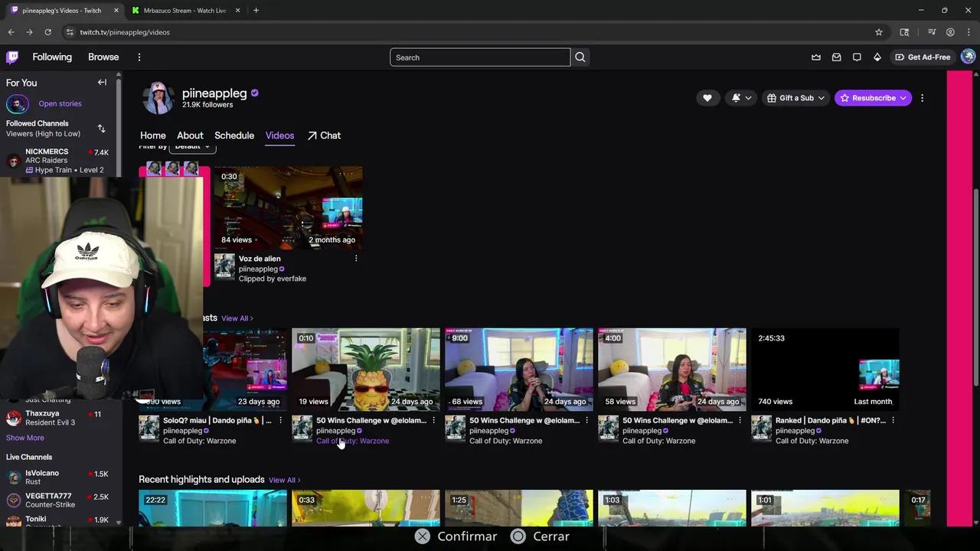Sort Followed Channels using the viewers arrow icon
980x551 pixels.
pos(101,129)
